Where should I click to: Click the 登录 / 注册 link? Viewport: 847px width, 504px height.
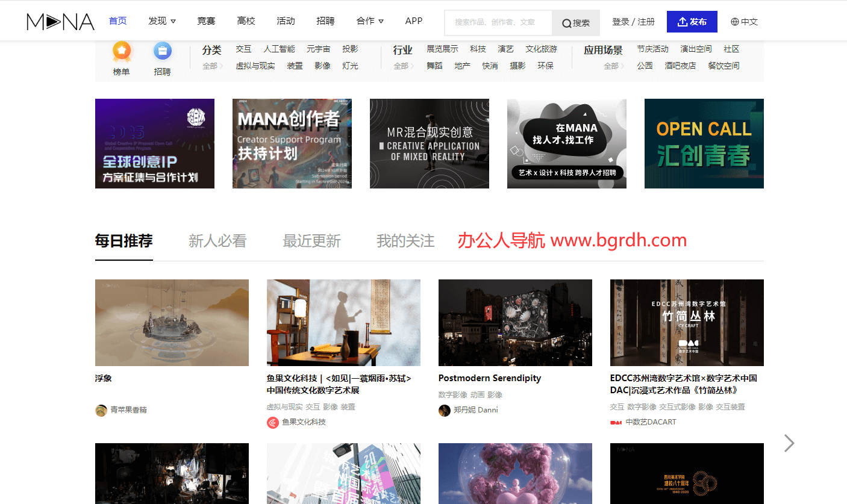pyautogui.click(x=633, y=22)
